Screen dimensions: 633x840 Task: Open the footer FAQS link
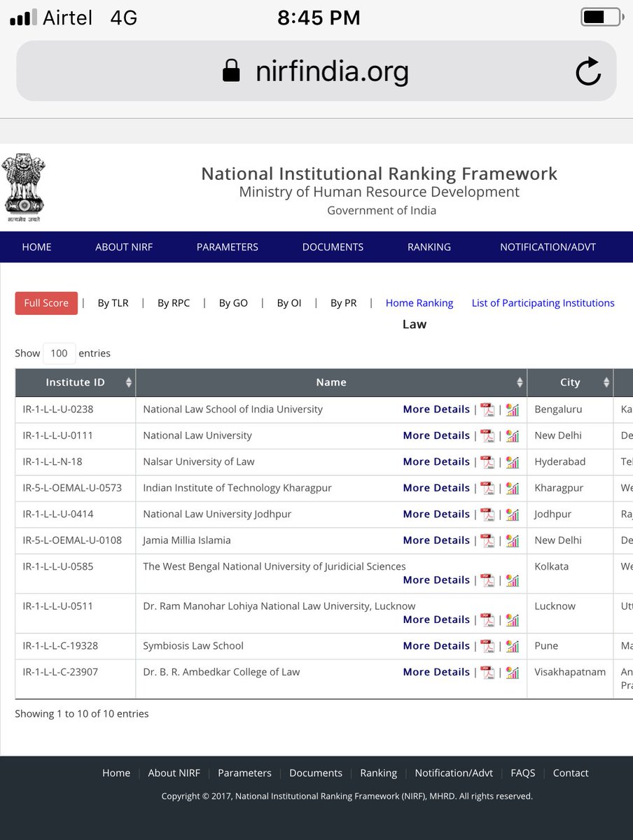[523, 773]
